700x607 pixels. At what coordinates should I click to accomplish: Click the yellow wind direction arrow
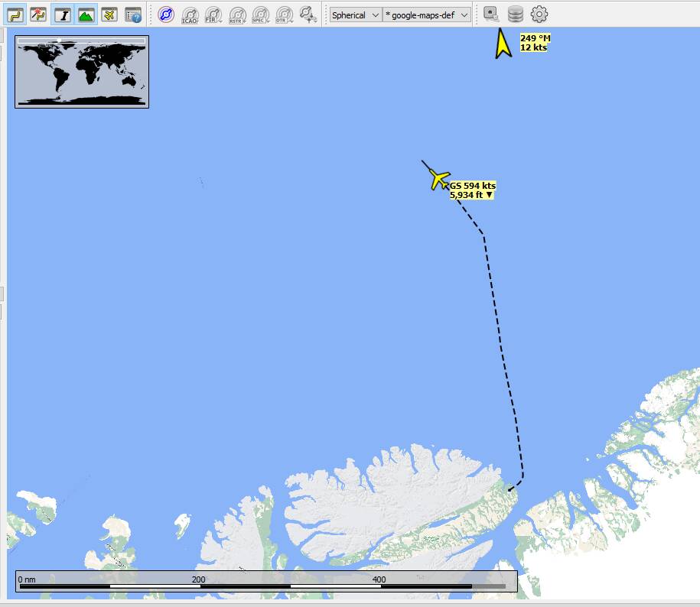(503, 44)
